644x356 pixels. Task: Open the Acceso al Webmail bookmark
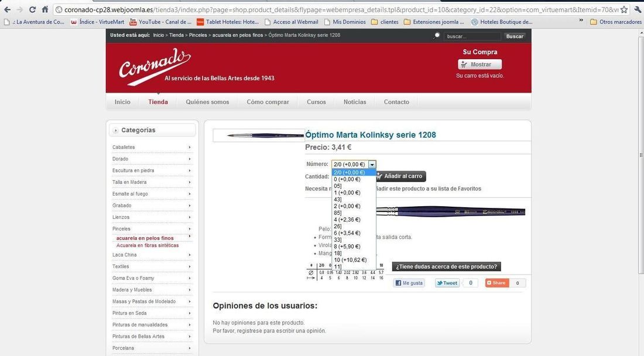click(292, 22)
